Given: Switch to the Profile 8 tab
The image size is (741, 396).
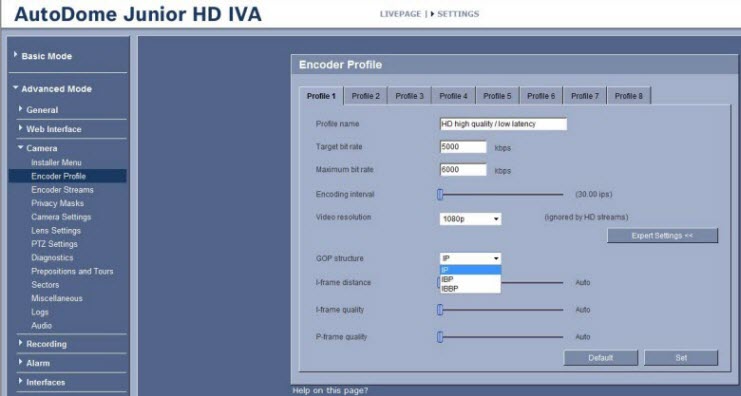Looking at the screenshot, I should click(x=629, y=96).
